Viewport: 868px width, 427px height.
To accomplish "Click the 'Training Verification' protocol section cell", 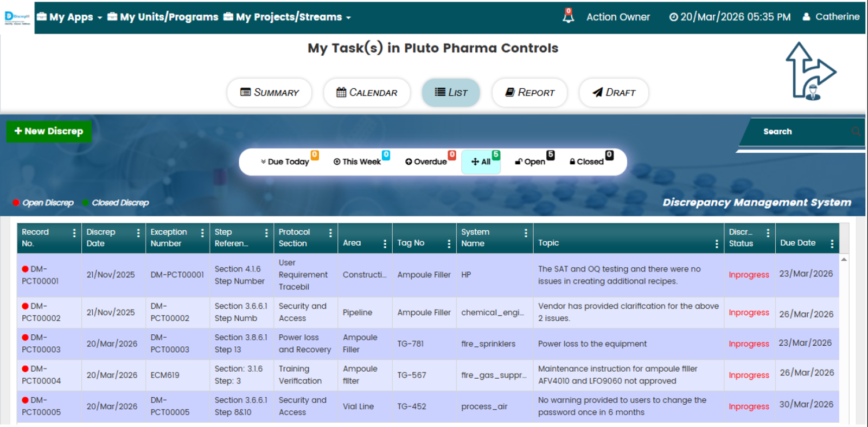I will pyautogui.click(x=300, y=375).
